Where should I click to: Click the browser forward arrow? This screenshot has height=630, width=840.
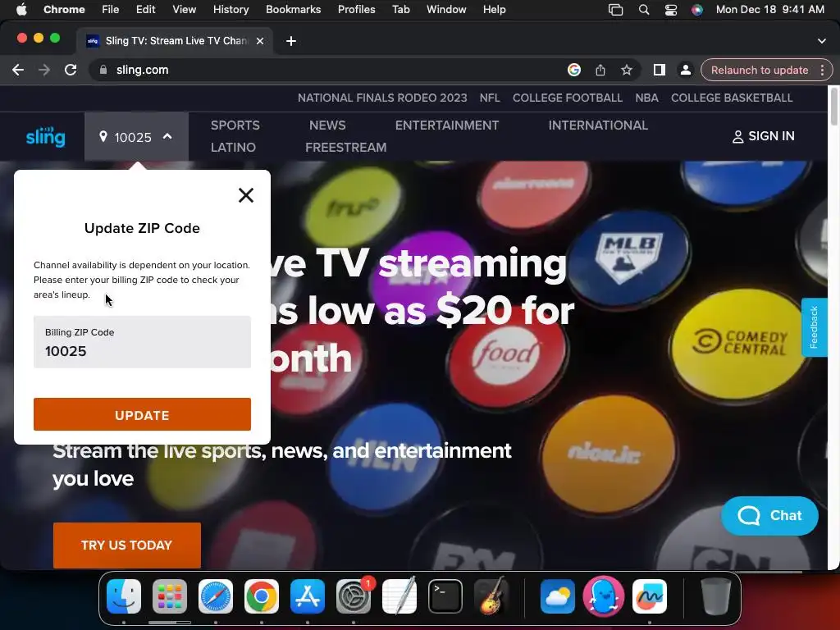(x=44, y=71)
